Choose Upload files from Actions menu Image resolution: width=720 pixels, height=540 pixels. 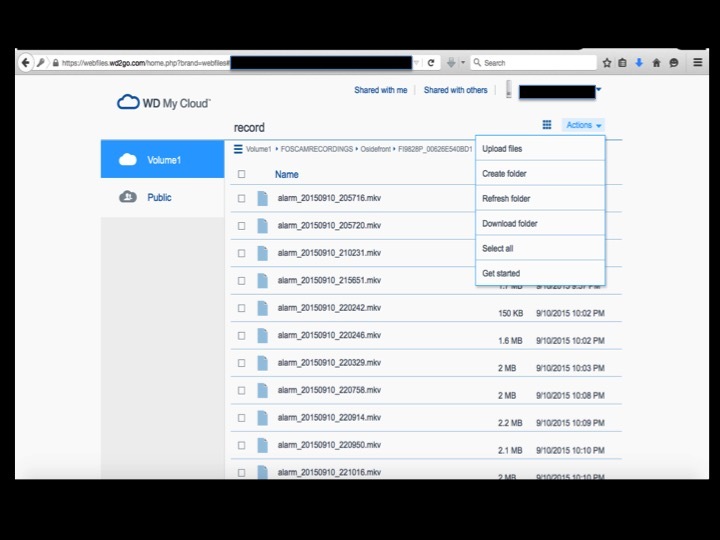coord(540,148)
